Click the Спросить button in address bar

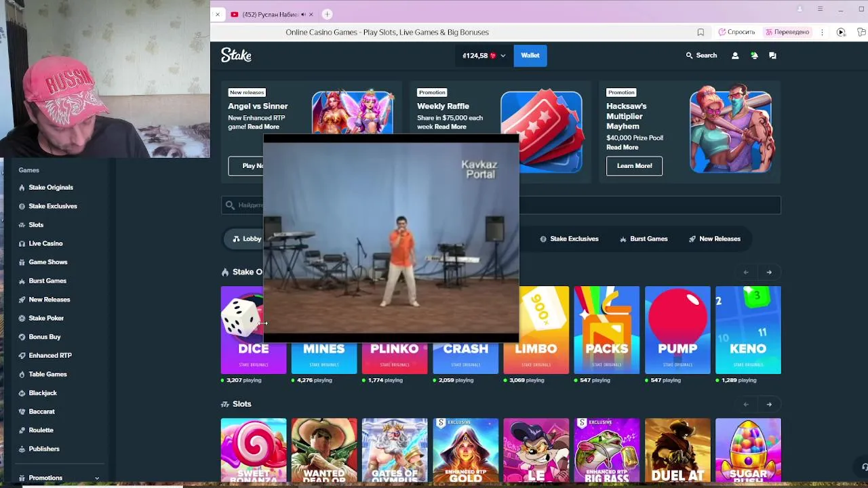[x=736, y=32]
